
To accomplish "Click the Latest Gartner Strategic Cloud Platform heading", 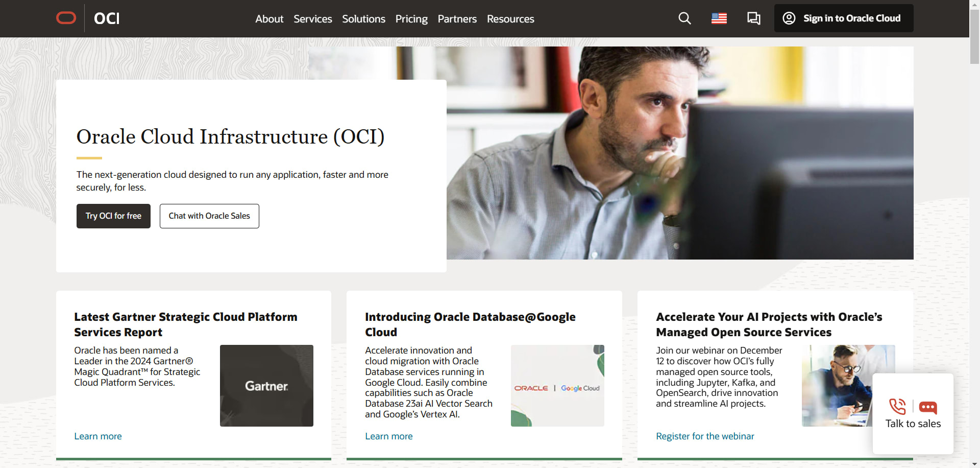I will point(186,324).
